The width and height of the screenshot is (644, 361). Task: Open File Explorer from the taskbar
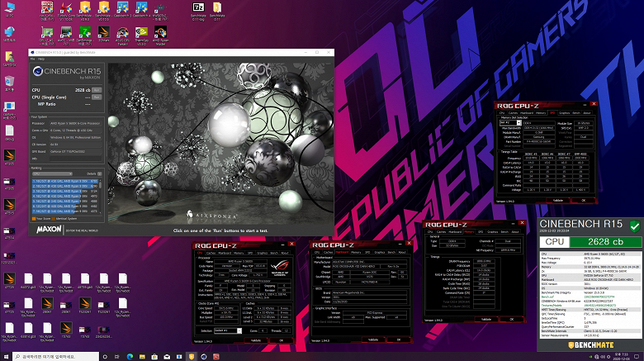click(x=142, y=357)
